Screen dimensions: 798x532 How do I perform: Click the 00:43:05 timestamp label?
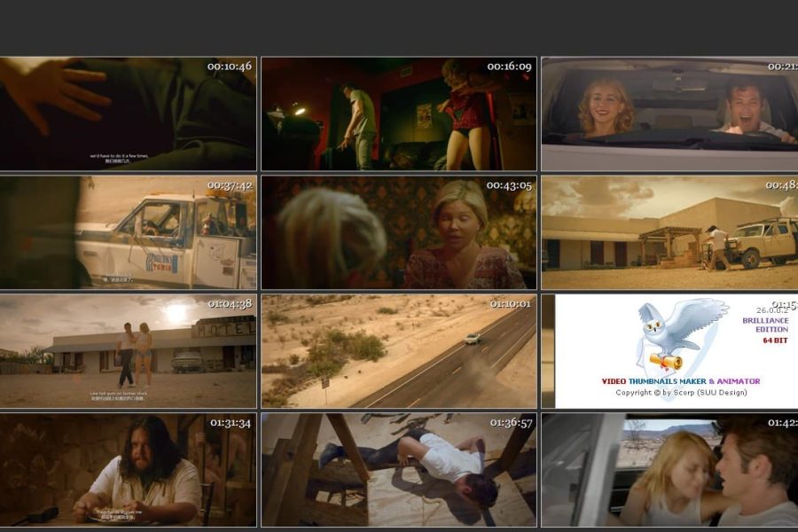tap(509, 185)
